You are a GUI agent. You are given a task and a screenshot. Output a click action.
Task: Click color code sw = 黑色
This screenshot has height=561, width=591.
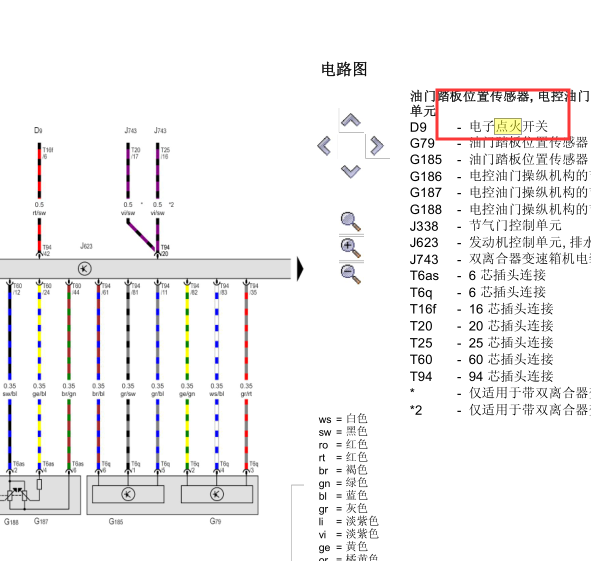(343, 432)
